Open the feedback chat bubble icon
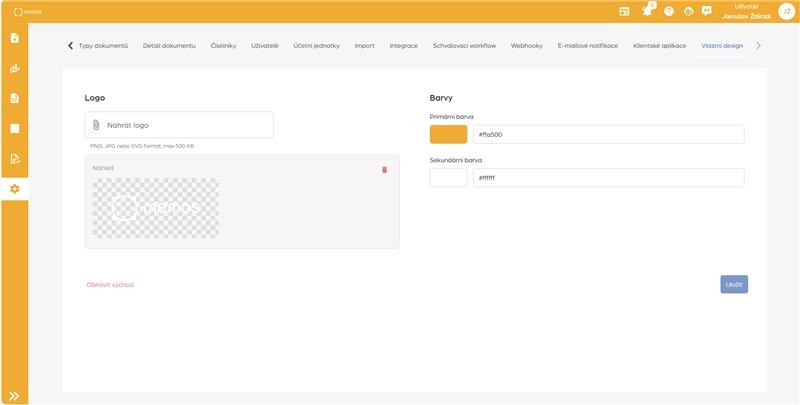 707,11
